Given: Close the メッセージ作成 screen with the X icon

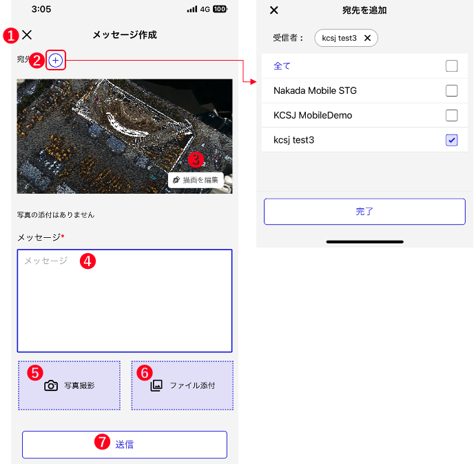Looking at the screenshot, I should click(27, 34).
